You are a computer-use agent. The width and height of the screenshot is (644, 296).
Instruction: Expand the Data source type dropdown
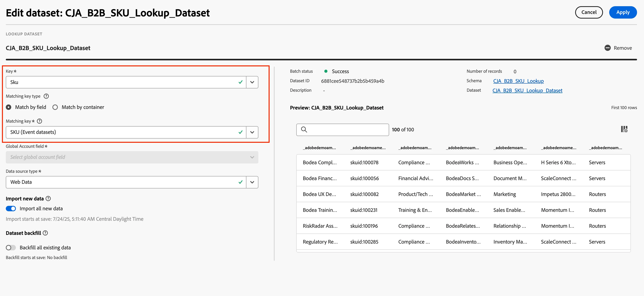click(252, 182)
